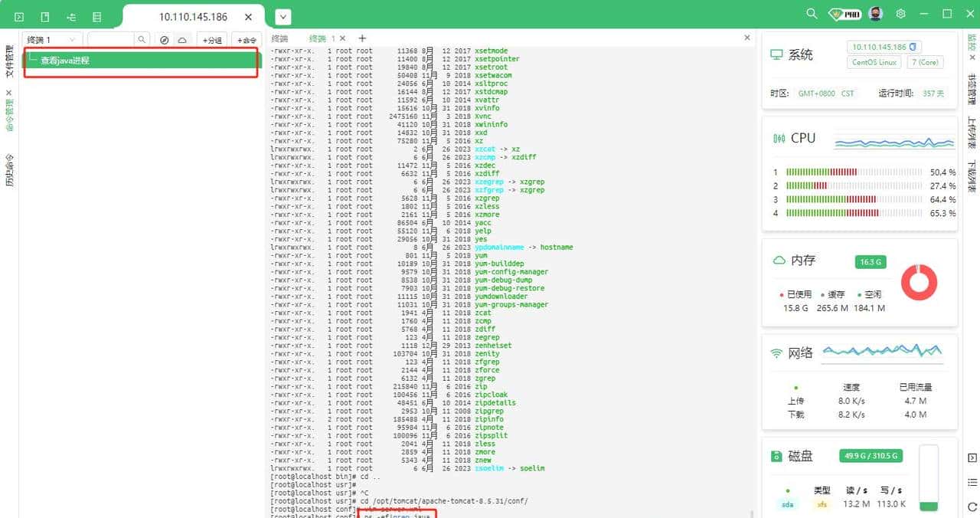Open the list panel icon in title bar
Image resolution: width=980 pixels, height=518 pixels.
pos(96,16)
